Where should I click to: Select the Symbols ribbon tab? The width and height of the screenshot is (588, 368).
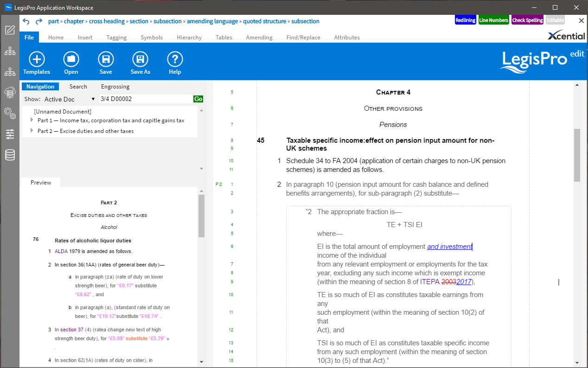(152, 38)
